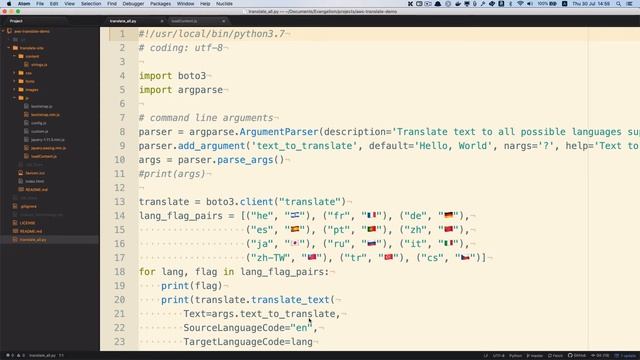Open .gitignore in the project tree
640x360 pixels.
[x=28, y=206]
